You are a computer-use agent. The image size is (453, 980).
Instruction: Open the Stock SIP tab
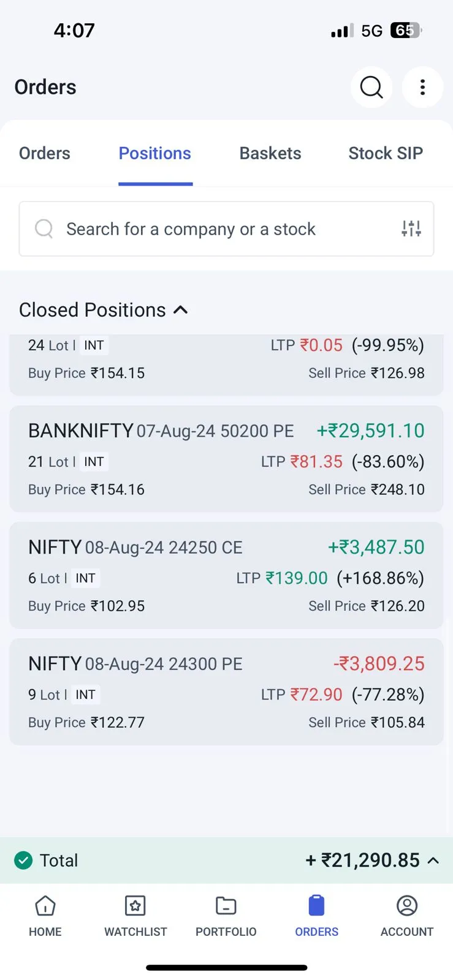click(x=386, y=153)
